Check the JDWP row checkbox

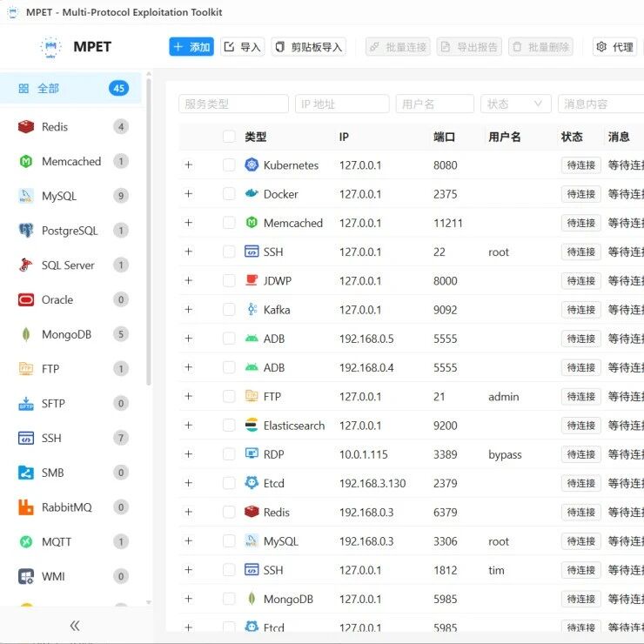coord(229,280)
